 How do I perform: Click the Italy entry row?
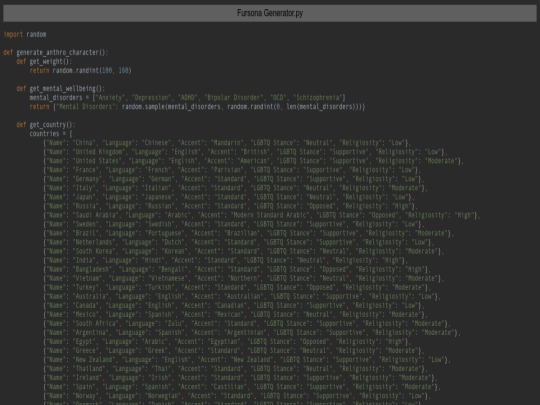click(x=235, y=188)
